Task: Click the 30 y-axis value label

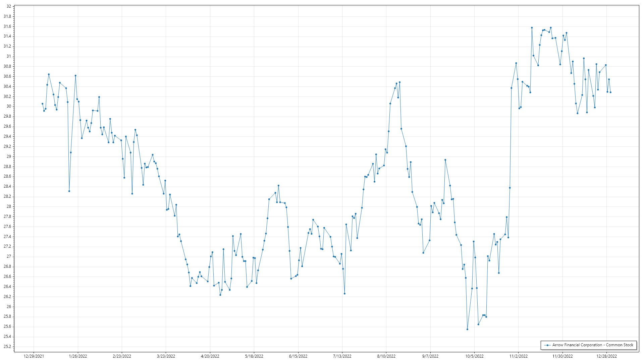Action: pyautogui.click(x=9, y=106)
